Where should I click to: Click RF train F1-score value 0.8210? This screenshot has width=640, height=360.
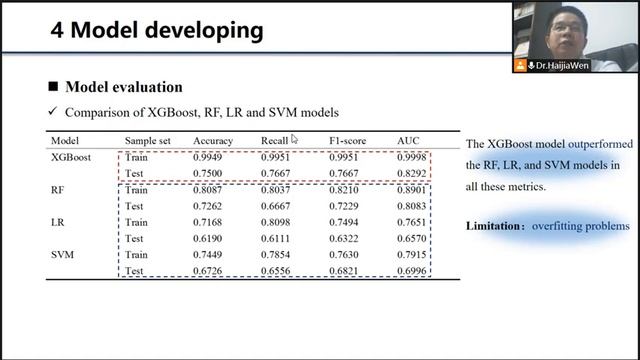pyautogui.click(x=344, y=190)
